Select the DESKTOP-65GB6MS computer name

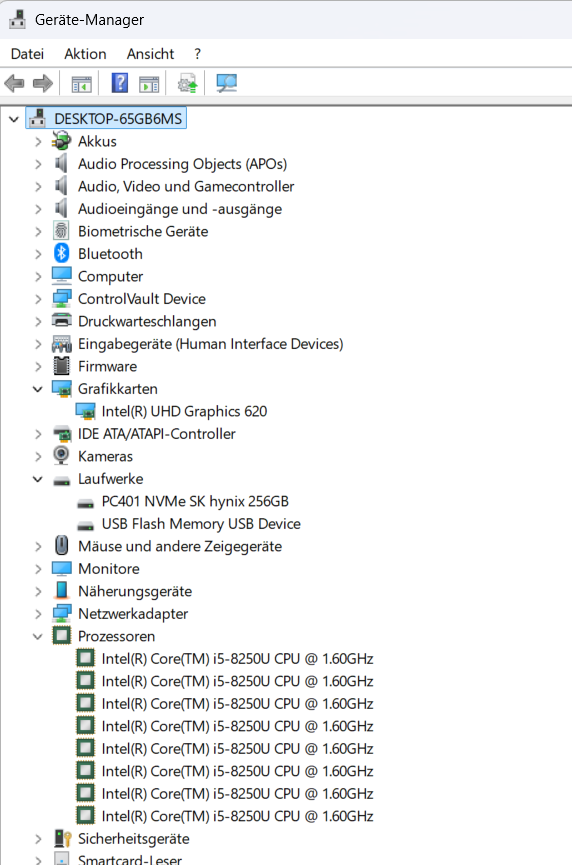[x=117, y=119]
